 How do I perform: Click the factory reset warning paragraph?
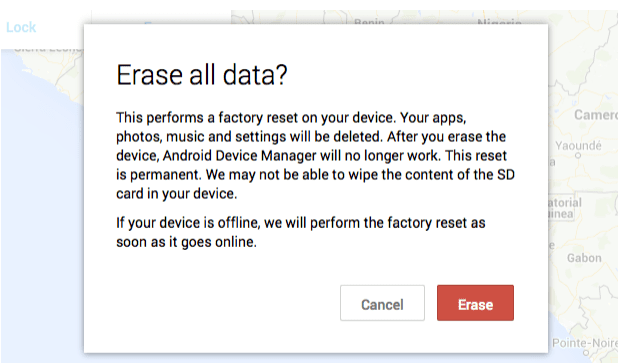coord(315,156)
